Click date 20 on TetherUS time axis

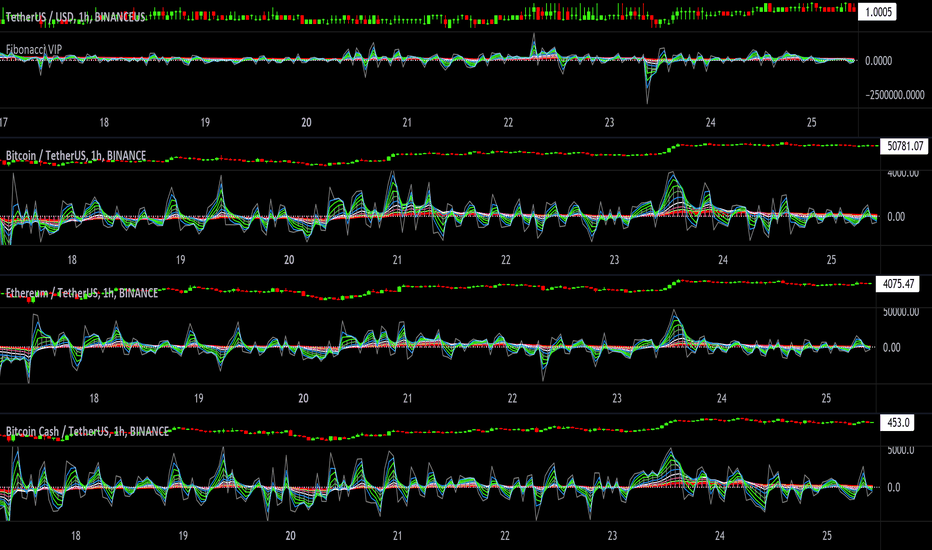click(306, 122)
